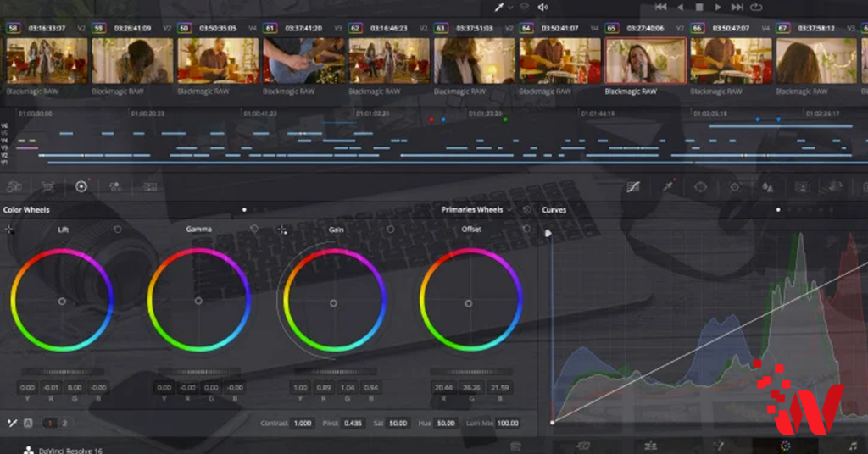This screenshot has height=454, width=868.
Task: Switch to the Color page icon
Action: pyautogui.click(x=785, y=446)
